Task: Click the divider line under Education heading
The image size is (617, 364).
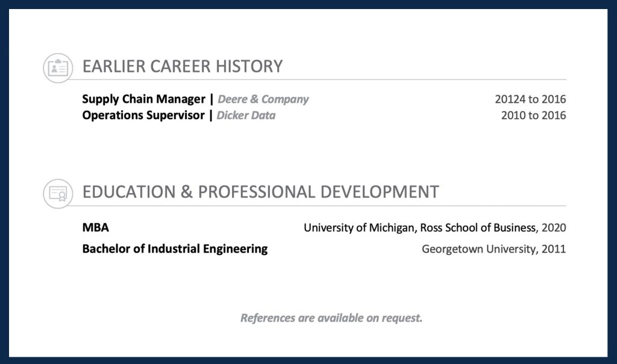Action: click(362, 206)
